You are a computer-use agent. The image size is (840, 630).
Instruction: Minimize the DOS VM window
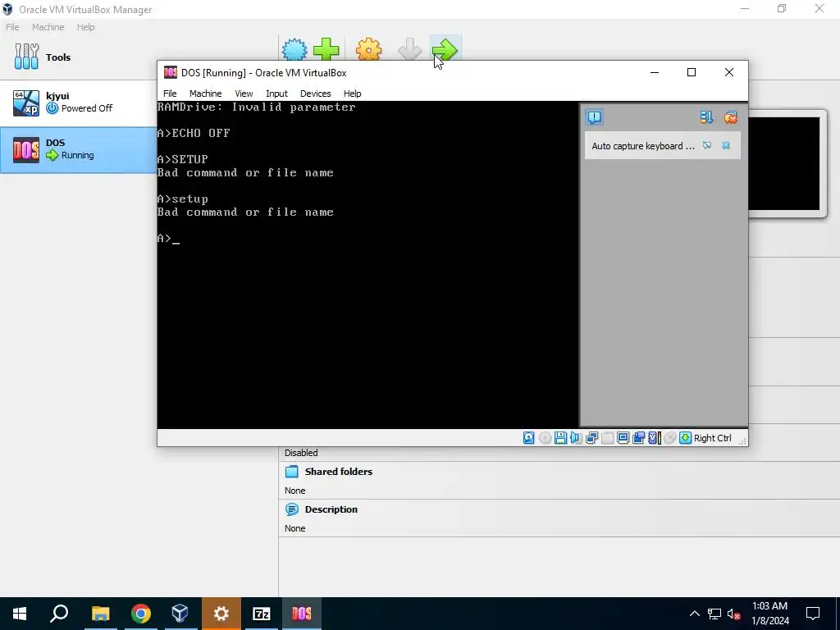pos(654,72)
